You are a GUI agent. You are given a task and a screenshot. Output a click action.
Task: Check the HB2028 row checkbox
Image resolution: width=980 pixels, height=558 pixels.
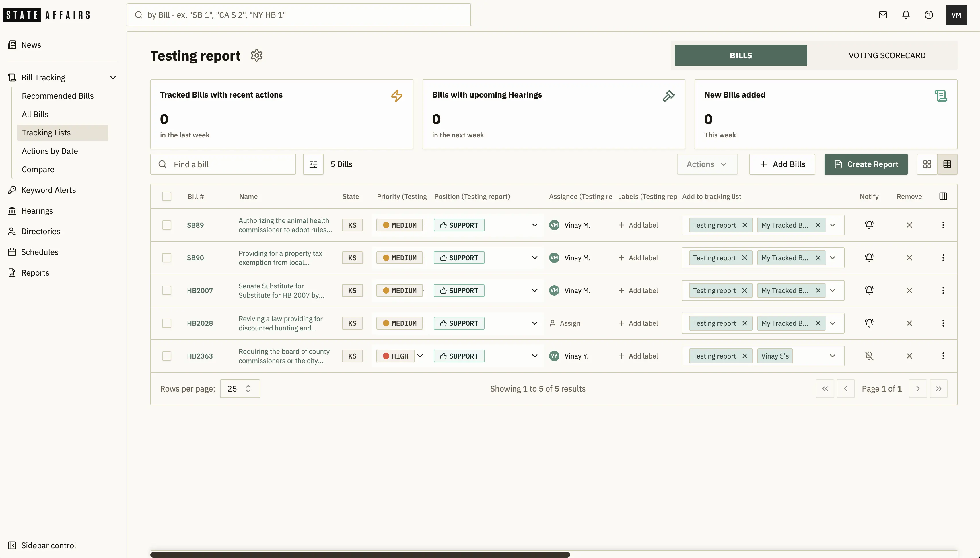pyautogui.click(x=167, y=323)
